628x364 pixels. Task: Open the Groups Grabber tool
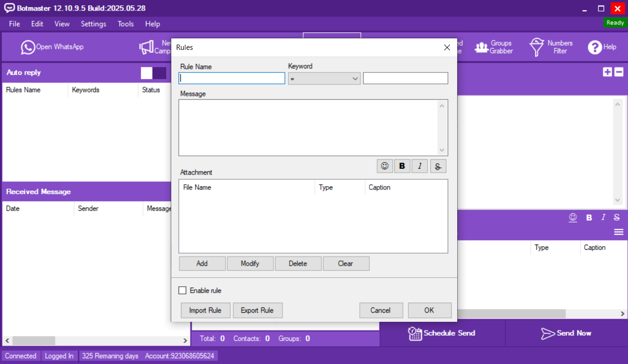tap(494, 47)
